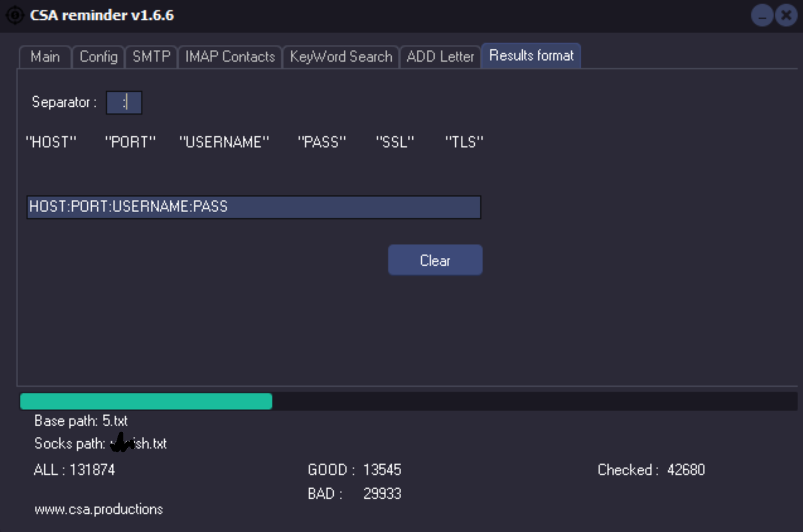Viewport: 803px width, 532px height.
Task: Click the "USERNAME" format token
Action: tap(224, 143)
